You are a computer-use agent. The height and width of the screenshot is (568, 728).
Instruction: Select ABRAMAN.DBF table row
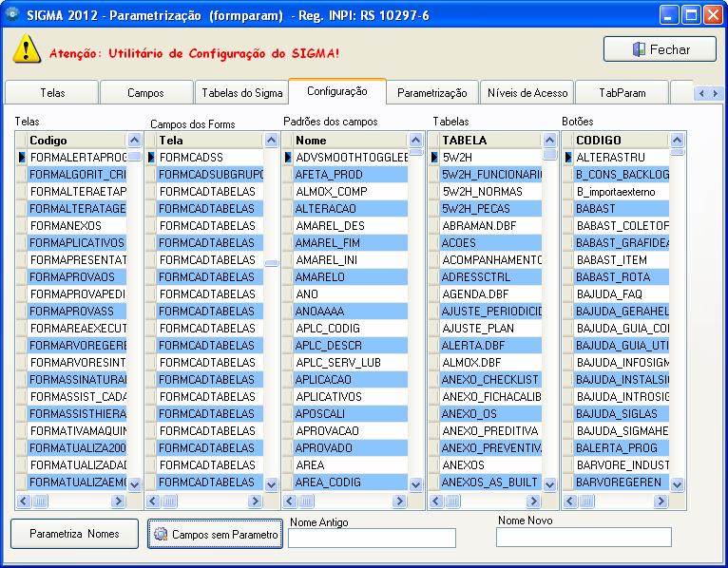490,225
